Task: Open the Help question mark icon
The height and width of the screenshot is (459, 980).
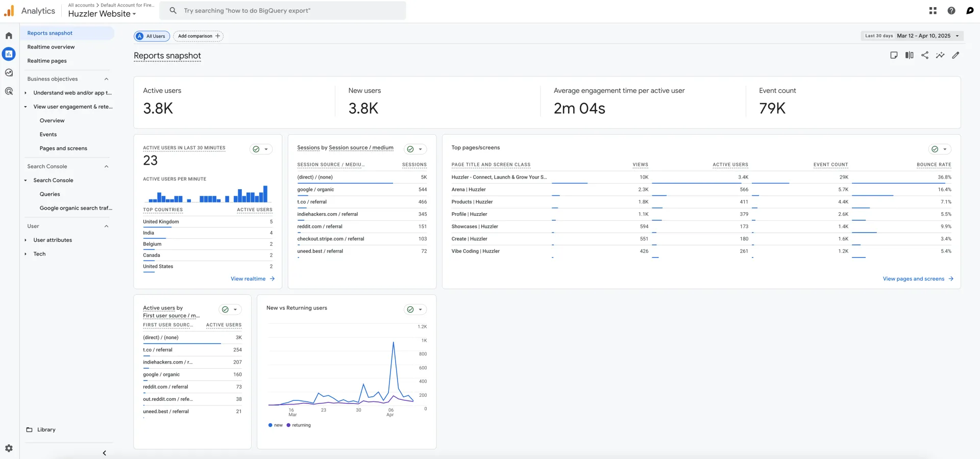Action: pyautogui.click(x=951, y=11)
